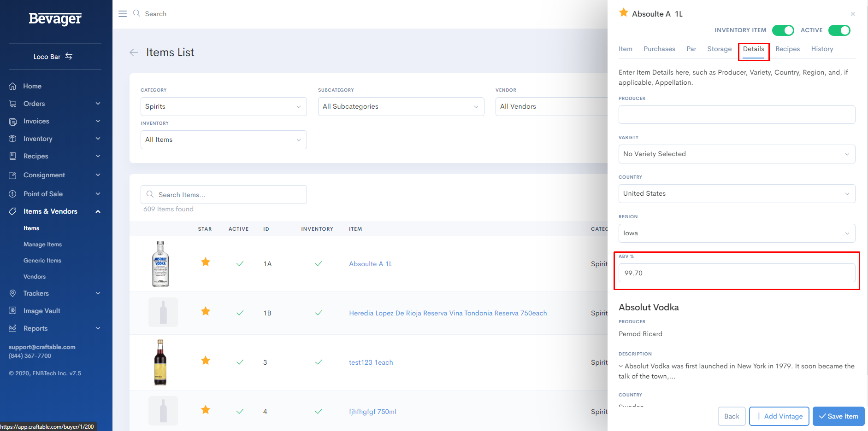868x431 pixels.
Task: Click the Inventory box icon
Action: [13, 139]
